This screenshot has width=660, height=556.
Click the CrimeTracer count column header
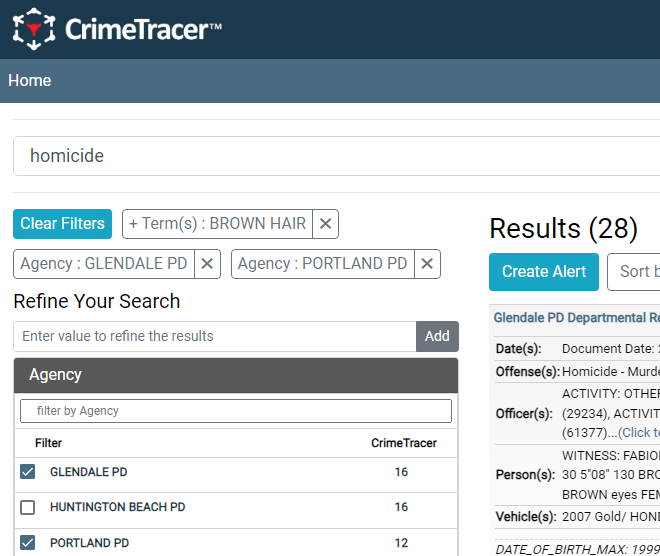click(404, 443)
